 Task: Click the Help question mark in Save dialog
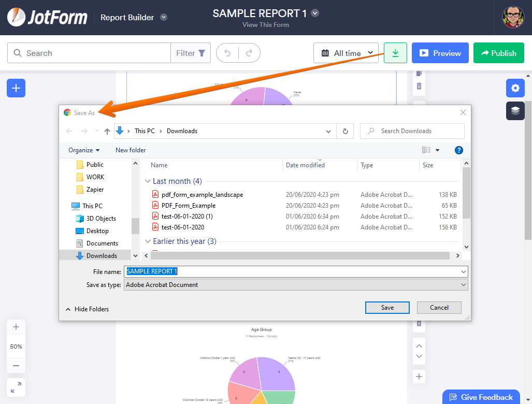458,150
